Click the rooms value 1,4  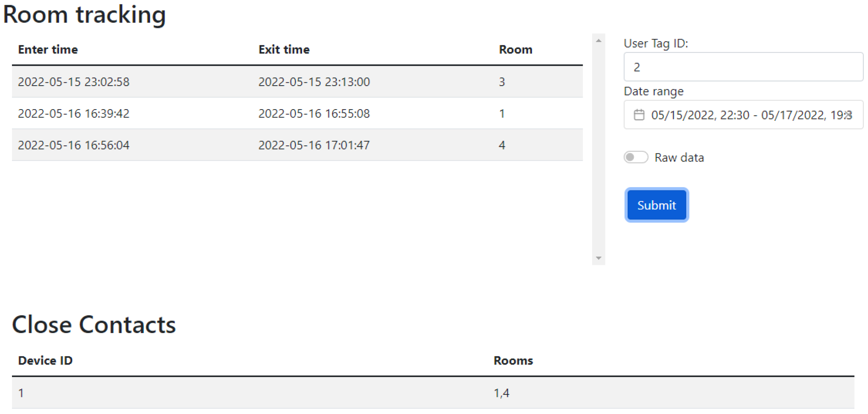coord(501,393)
